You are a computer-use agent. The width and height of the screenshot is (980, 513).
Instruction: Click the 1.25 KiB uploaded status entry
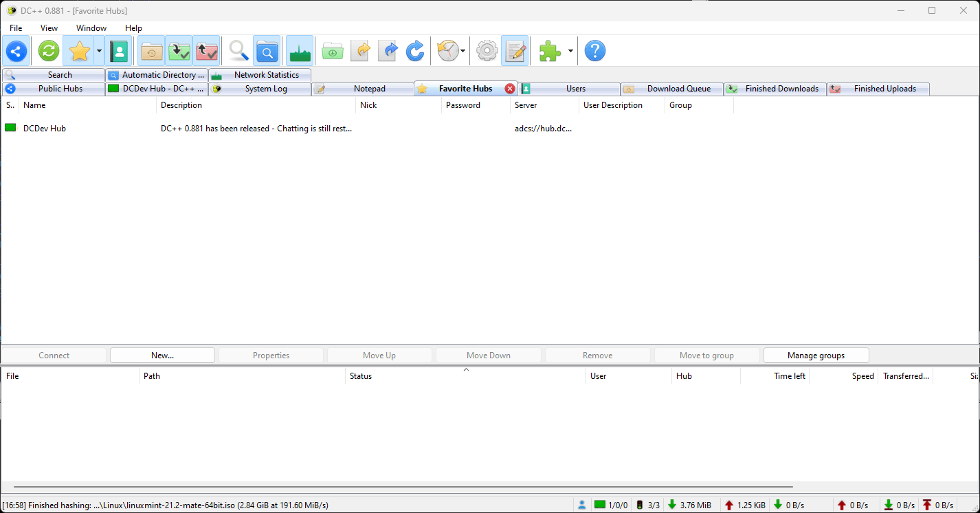click(x=744, y=505)
